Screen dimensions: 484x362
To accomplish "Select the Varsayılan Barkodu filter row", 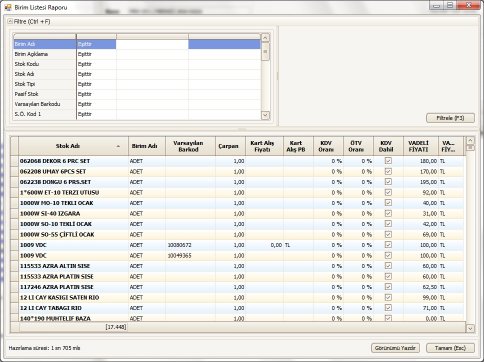I will [137, 104].
